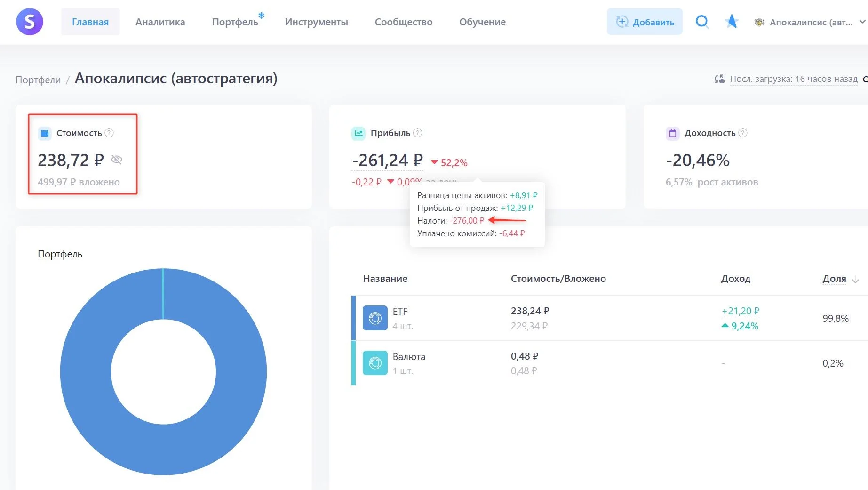This screenshot has height=490, width=868.
Task: Open help question mark beside Доходность
Action: [x=743, y=133]
